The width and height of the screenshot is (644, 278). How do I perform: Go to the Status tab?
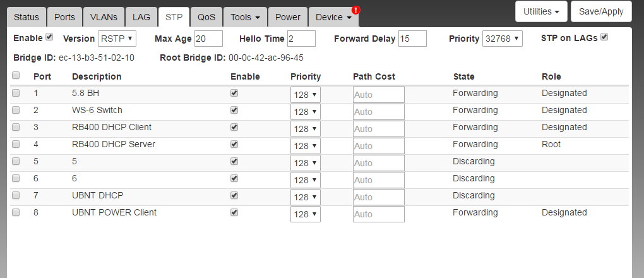click(26, 17)
